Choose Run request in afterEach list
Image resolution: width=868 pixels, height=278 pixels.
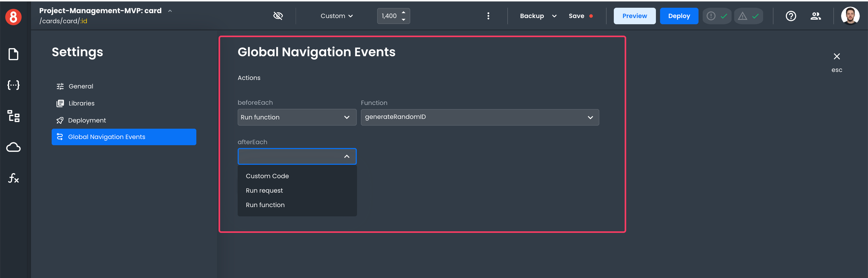pyautogui.click(x=264, y=191)
